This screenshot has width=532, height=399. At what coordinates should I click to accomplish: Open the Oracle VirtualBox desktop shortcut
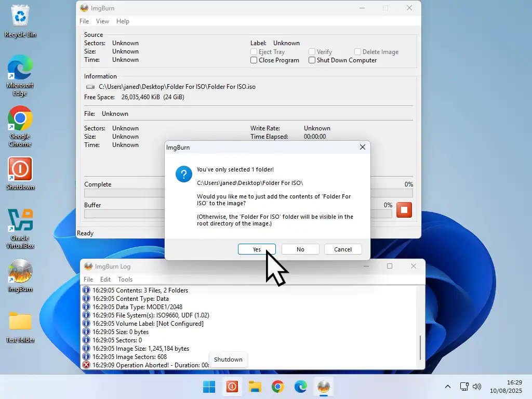tap(20, 228)
